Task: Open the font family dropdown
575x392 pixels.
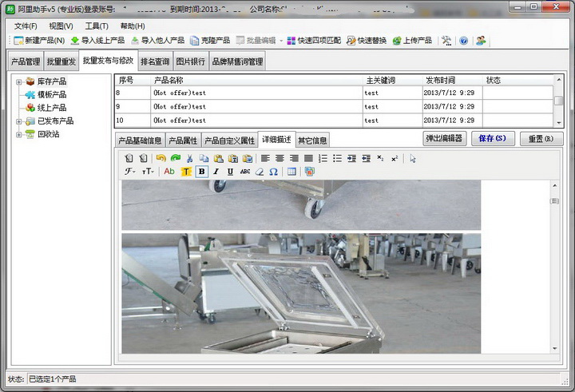Action: pos(129,172)
